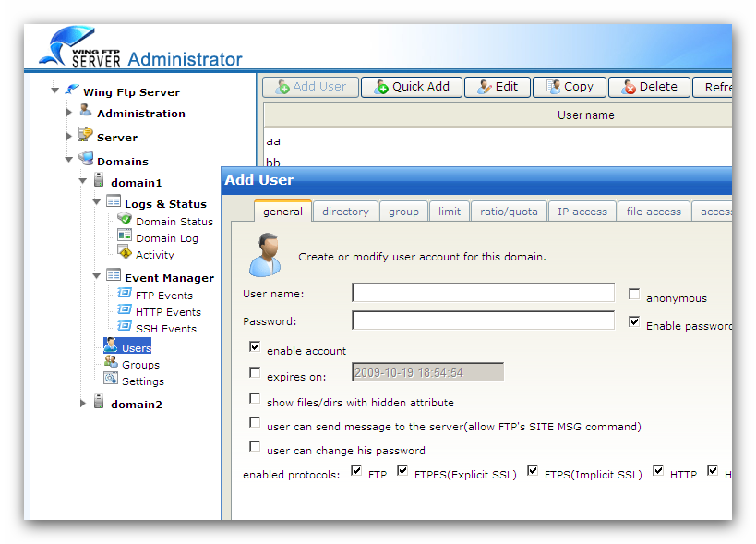The width and height of the screenshot is (756, 544).
Task: Expand the Administration tree node
Action: 69,113
